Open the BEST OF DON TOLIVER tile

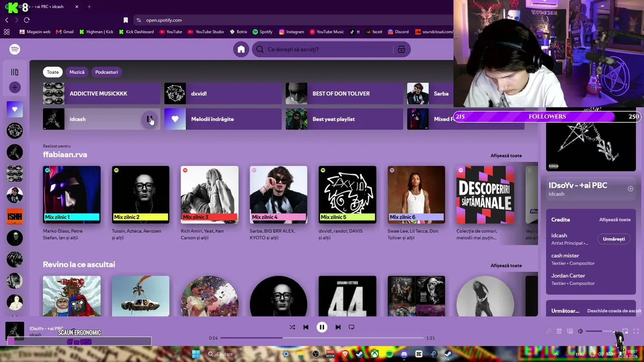pyautogui.click(x=344, y=94)
